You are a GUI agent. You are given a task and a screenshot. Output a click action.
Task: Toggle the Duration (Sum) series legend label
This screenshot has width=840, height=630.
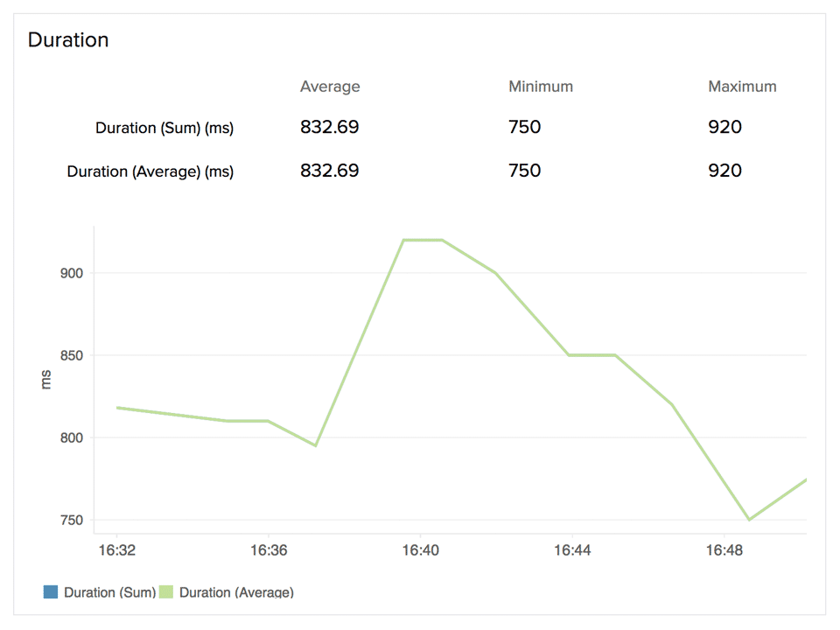(109, 592)
